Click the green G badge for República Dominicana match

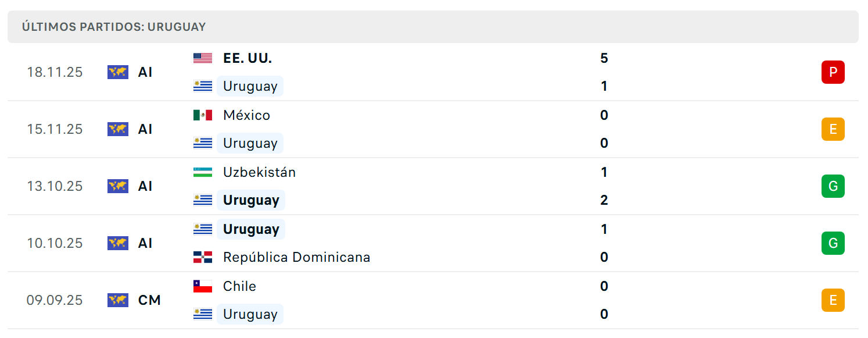tap(833, 243)
